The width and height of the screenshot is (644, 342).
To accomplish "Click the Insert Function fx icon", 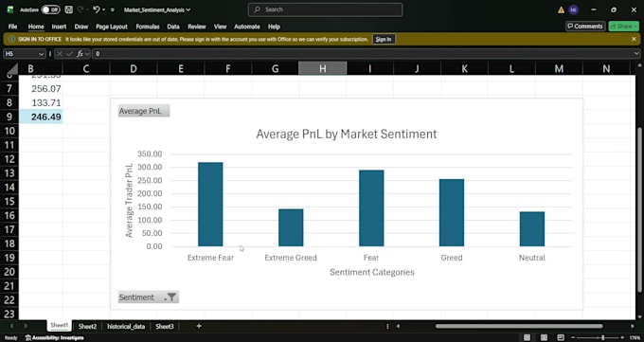I will pos(80,54).
